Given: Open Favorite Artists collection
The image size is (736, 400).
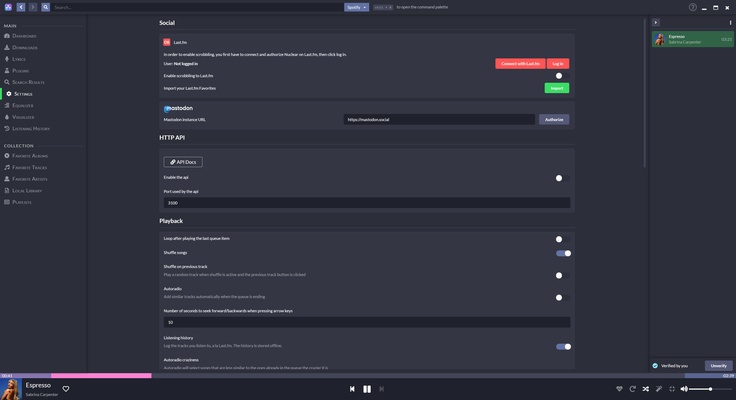Looking at the screenshot, I should 26,179.
